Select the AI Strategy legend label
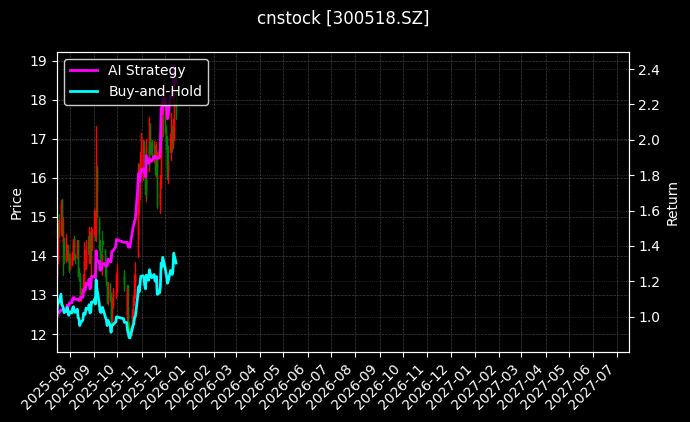 coord(147,70)
